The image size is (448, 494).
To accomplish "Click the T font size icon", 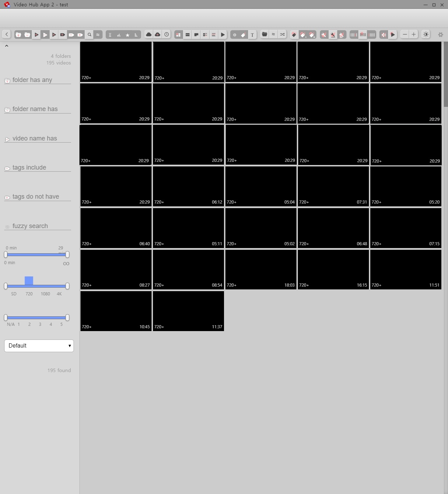I will (252, 35).
